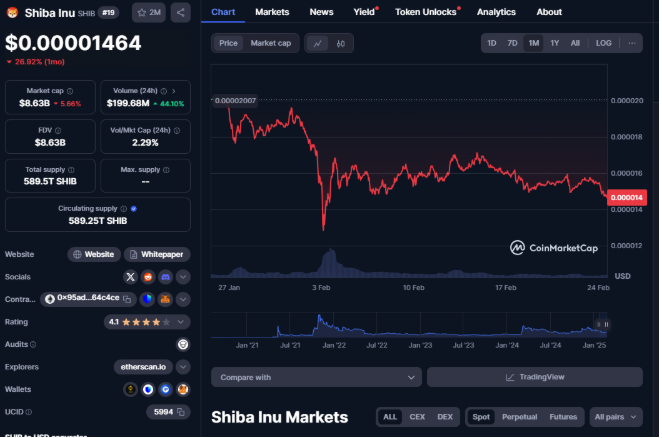Open the All pairs dropdown
This screenshot has height=438, width=662.
[614, 417]
